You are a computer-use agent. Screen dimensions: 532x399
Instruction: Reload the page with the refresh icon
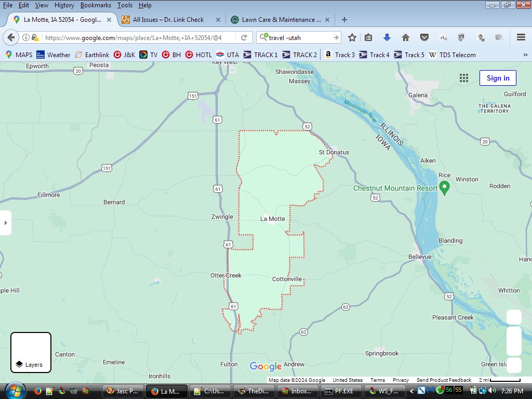[x=244, y=37]
